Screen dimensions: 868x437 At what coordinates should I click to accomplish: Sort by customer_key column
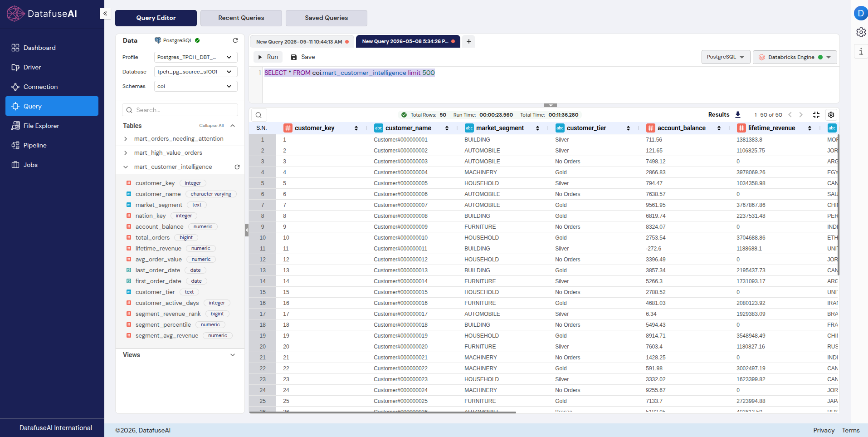pos(356,128)
